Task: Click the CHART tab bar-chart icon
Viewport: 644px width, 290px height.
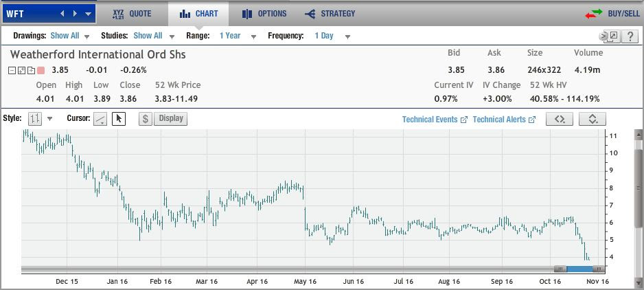Action: (x=185, y=14)
